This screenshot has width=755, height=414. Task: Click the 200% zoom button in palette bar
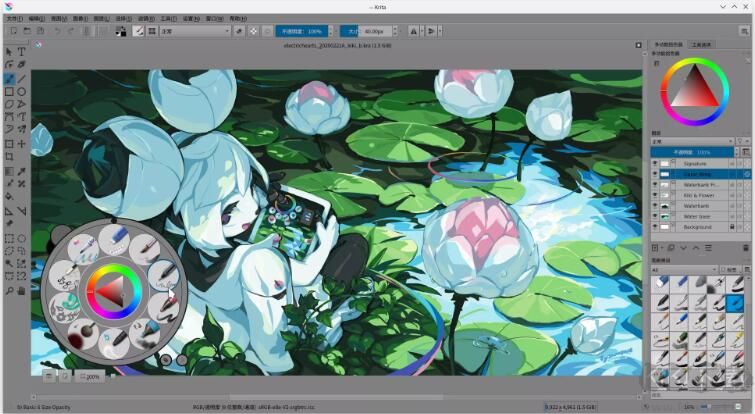(x=91, y=376)
